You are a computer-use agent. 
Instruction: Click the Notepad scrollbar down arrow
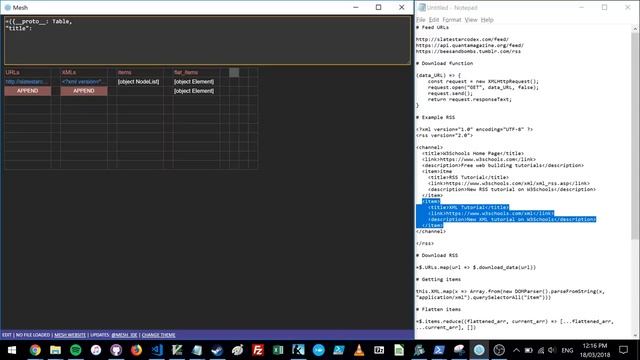tap(635, 335)
